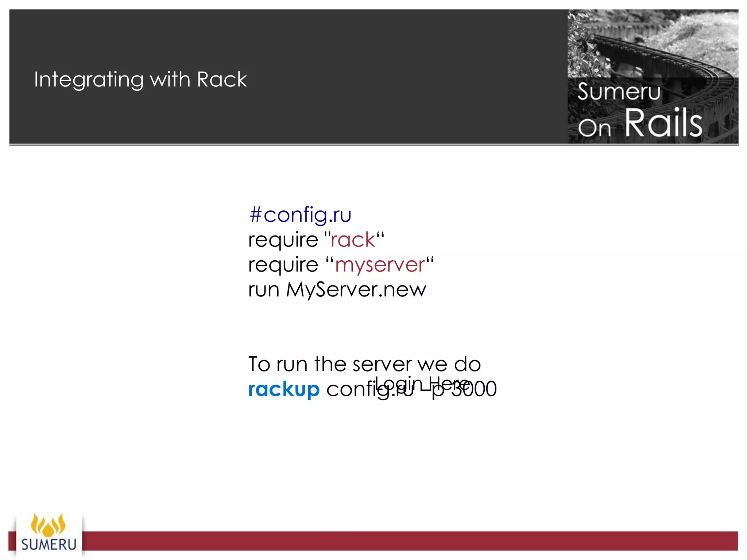This screenshot has width=747, height=560.
Task: Click the slide title 'Integrating with Rack'
Action: (x=140, y=80)
